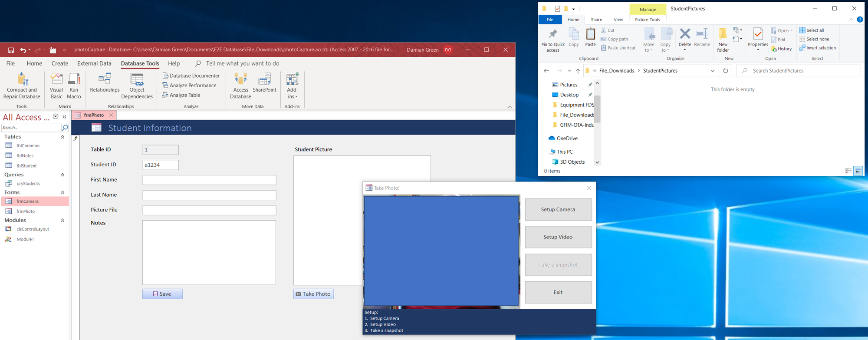Launch the Database Documenter
Image resolution: width=868 pixels, height=340 pixels.
pos(191,76)
